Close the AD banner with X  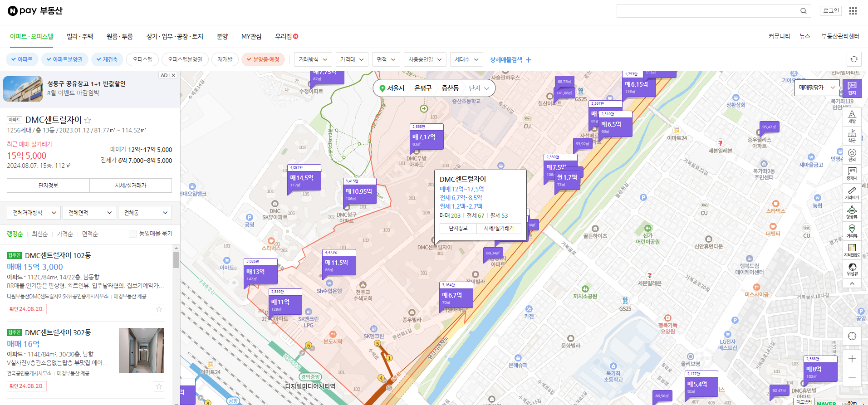click(173, 75)
